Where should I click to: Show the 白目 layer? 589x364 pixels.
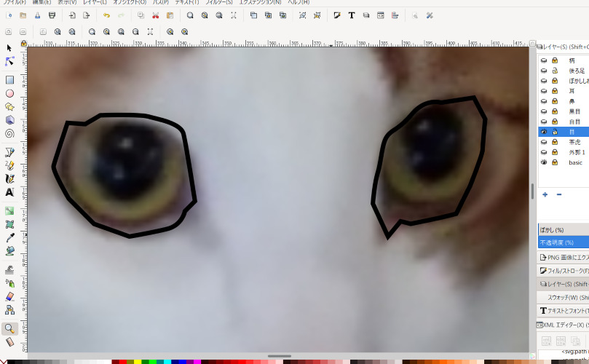tap(544, 122)
